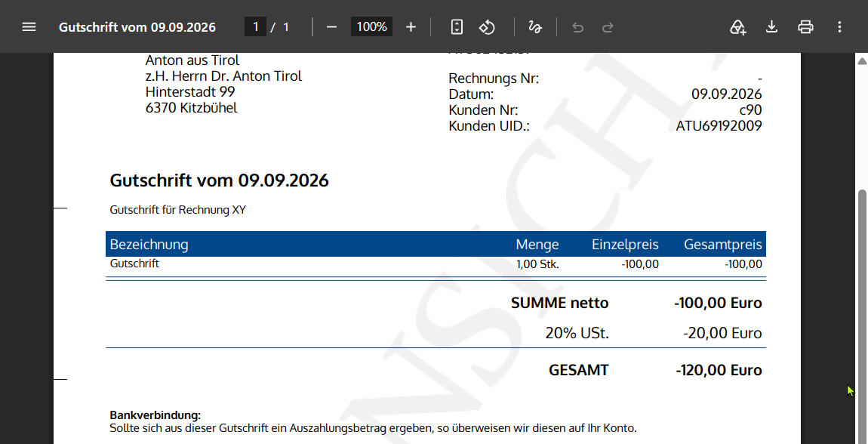
Task: Click the 'Datum:' label
Action: click(471, 94)
